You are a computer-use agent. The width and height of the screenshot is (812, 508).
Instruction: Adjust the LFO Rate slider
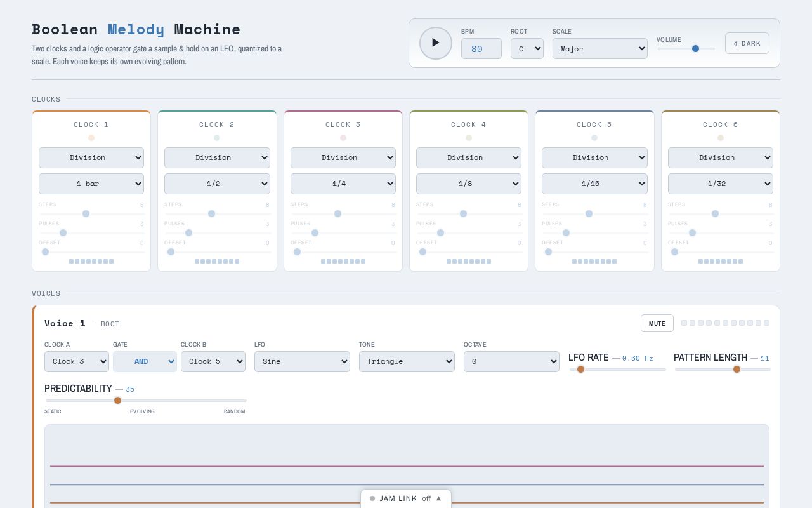pos(617,369)
